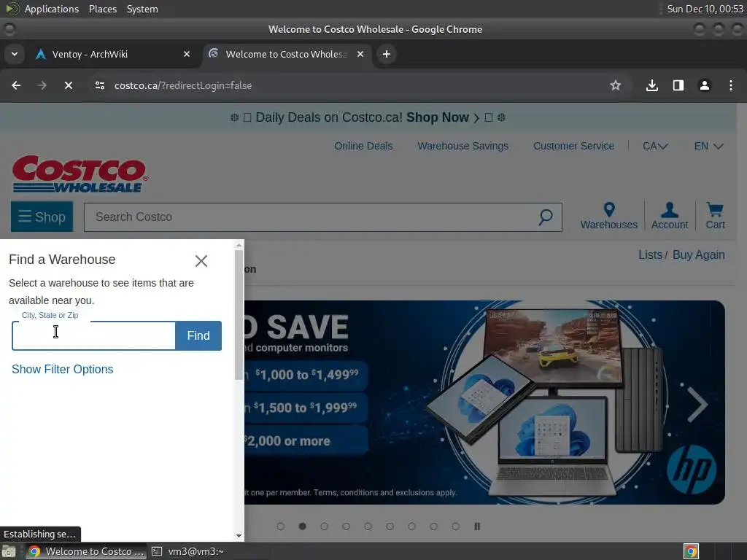Bookmark this page with the star icon
Image resolution: width=747 pixels, height=560 pixels.
(616, 85)
